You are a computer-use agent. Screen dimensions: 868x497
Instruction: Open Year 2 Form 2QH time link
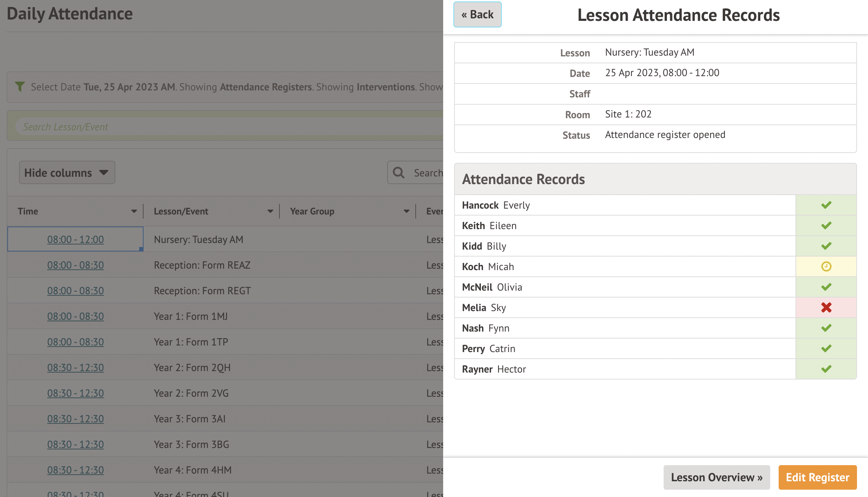click(x=75, y=367)
